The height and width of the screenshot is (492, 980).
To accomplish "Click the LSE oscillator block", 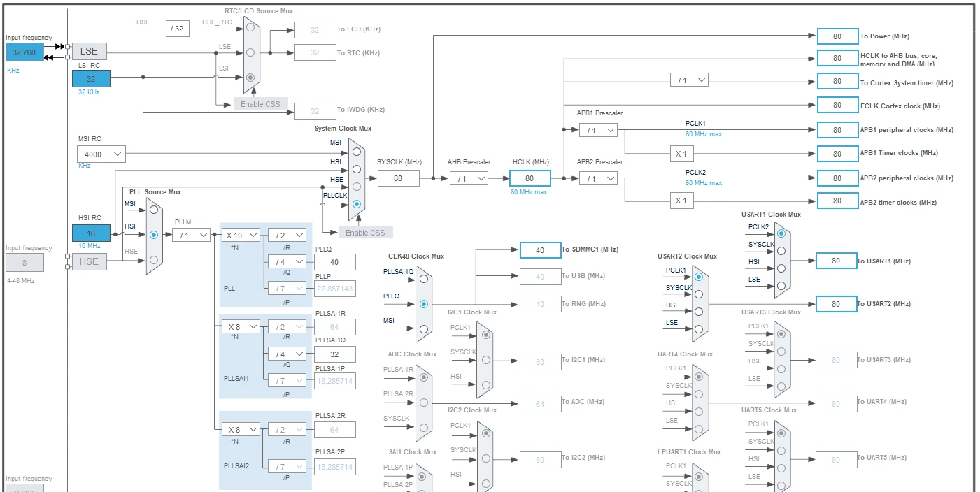I will click(90, 51).
